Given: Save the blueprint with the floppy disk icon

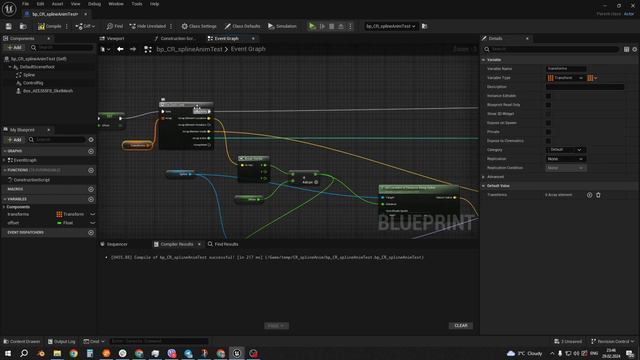Looking at the screenshot, I should [9, 26].
